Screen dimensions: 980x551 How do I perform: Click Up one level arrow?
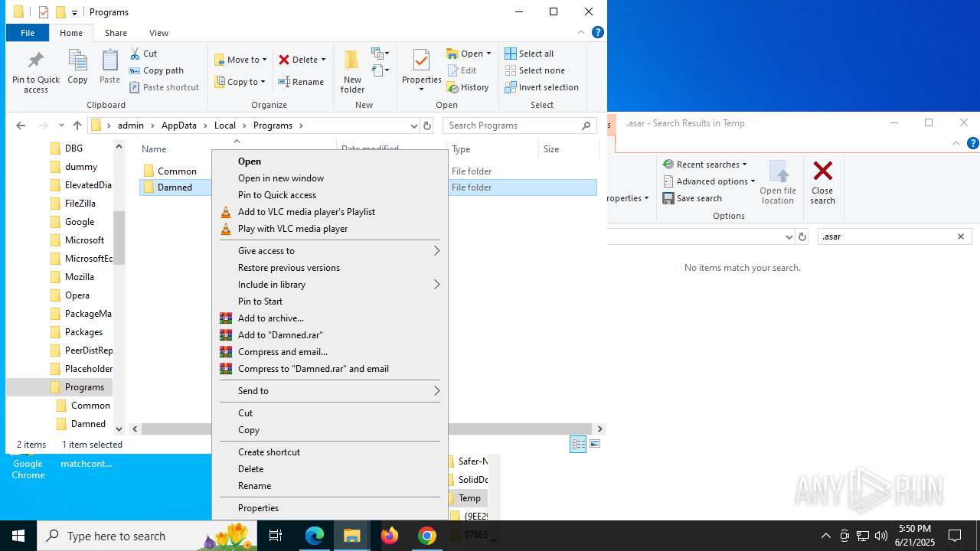point(77,126)
